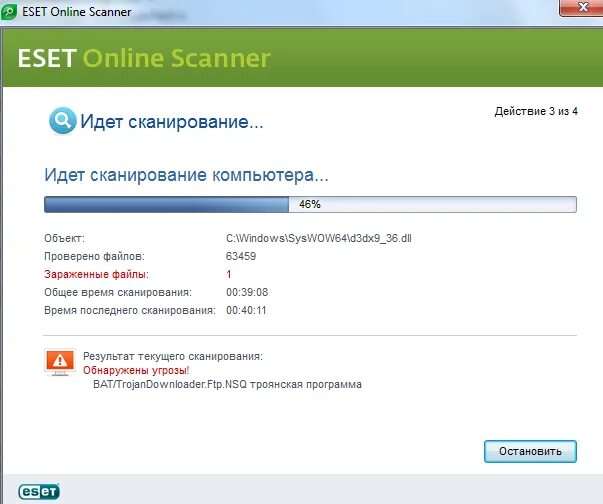603x504 pixels.
Task: Click the 46% scan progress bar
Action: tap(310, 204)
